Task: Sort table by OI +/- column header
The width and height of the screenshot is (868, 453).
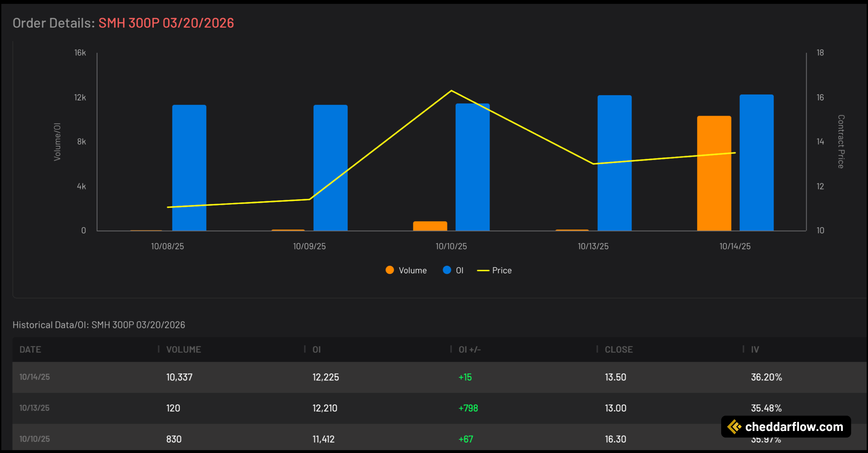Action: [x=469, y=350]
